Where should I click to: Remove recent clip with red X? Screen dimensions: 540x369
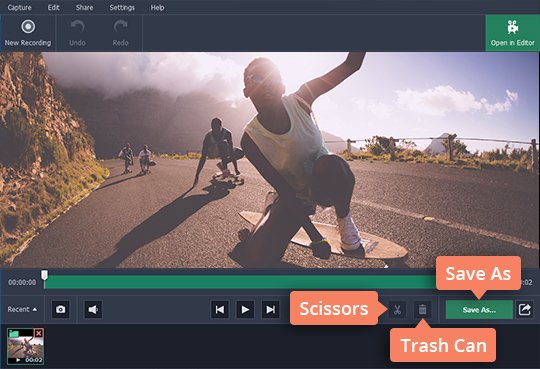pyautogui.click(x=39, y=333)
